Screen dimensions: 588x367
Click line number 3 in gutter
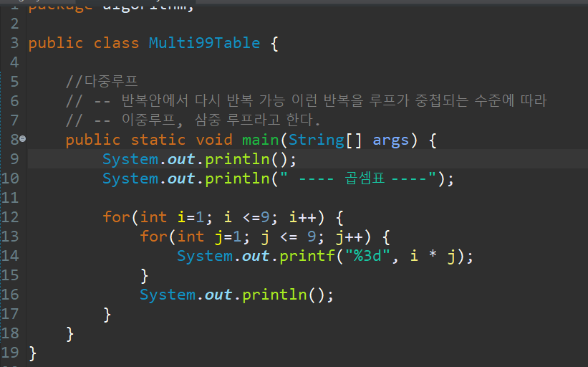point(14,43)
